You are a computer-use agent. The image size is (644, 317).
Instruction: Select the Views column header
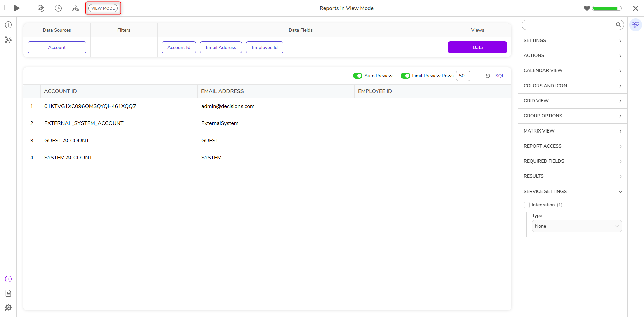(477, 30)
